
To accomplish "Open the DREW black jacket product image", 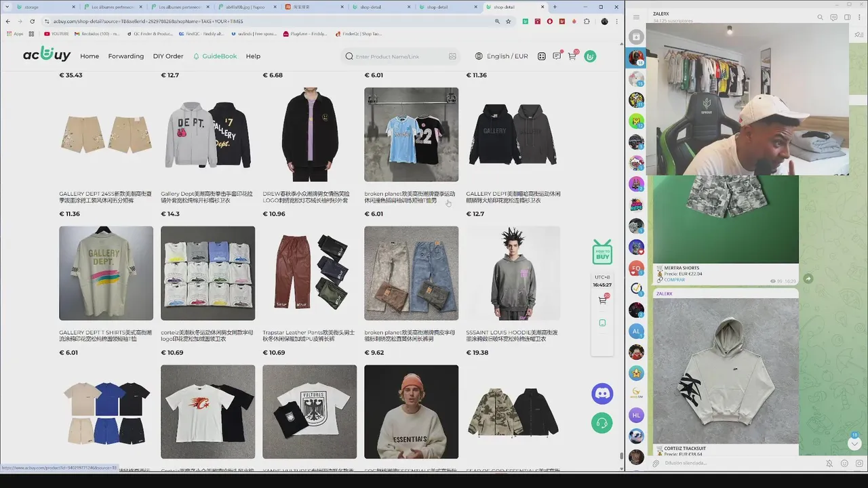I will [x=309, y=134].
